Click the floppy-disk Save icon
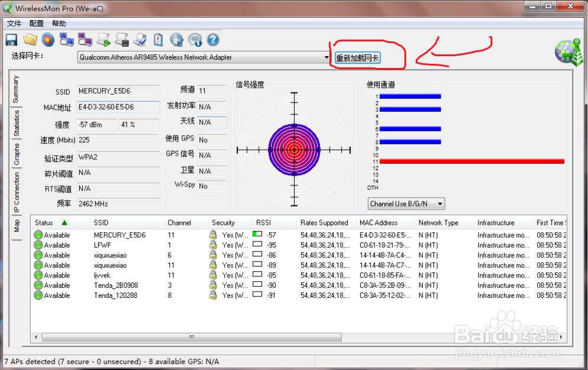This screenshot has width=588, height=370. [11, 40]
